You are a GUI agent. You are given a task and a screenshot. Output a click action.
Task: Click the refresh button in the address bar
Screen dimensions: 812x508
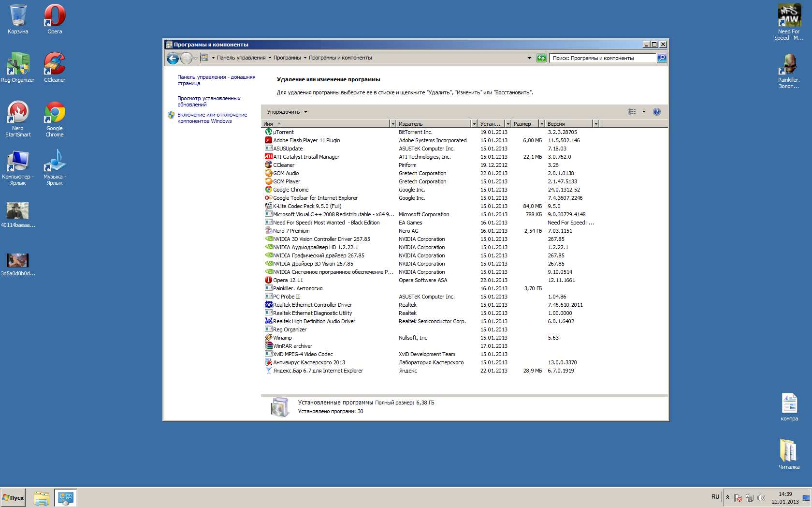(541, 58)
